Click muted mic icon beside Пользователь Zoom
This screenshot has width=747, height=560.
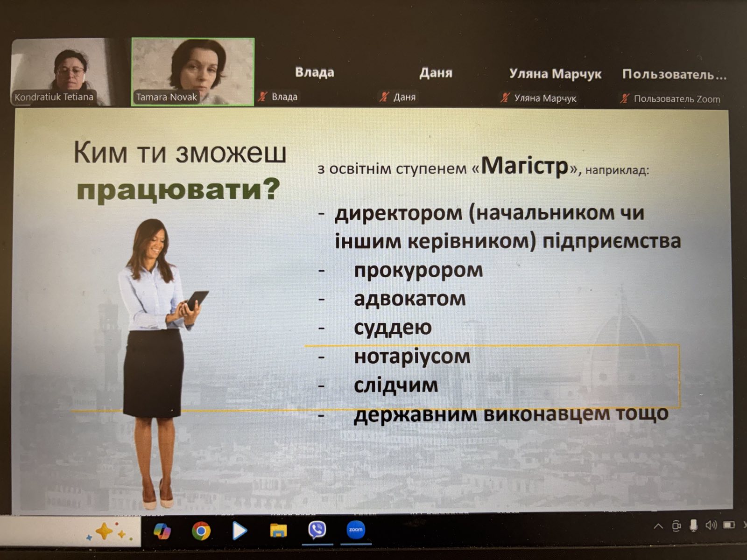(x=625, y=98)
